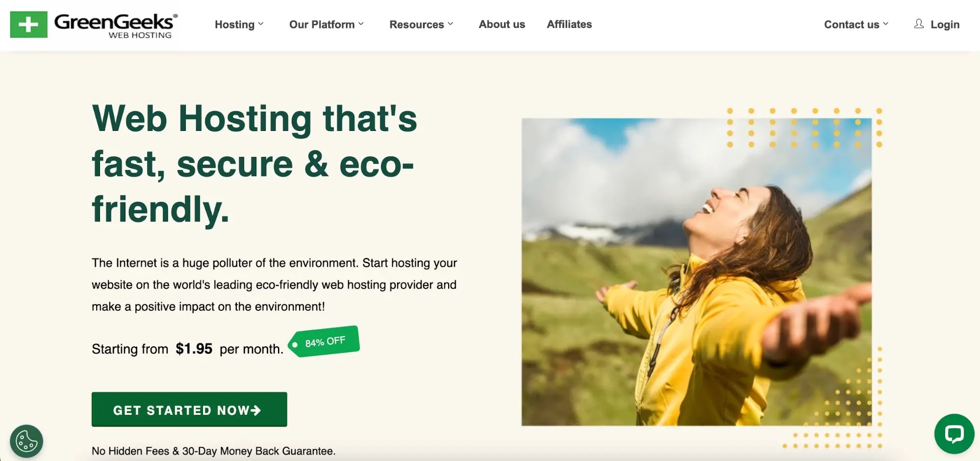Viewport: 980px width, 461px height.
Task: Open the About us page
Action: click(x=502, y=24)
